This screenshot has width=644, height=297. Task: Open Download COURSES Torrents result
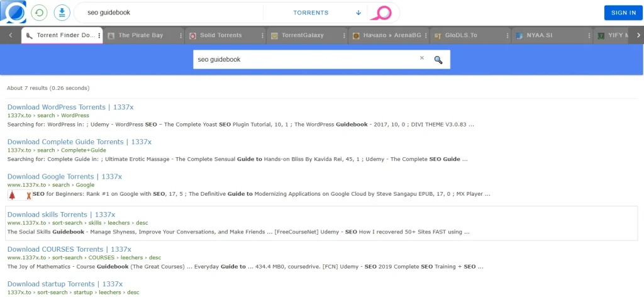pyautogui.click(x=69, y=249)
